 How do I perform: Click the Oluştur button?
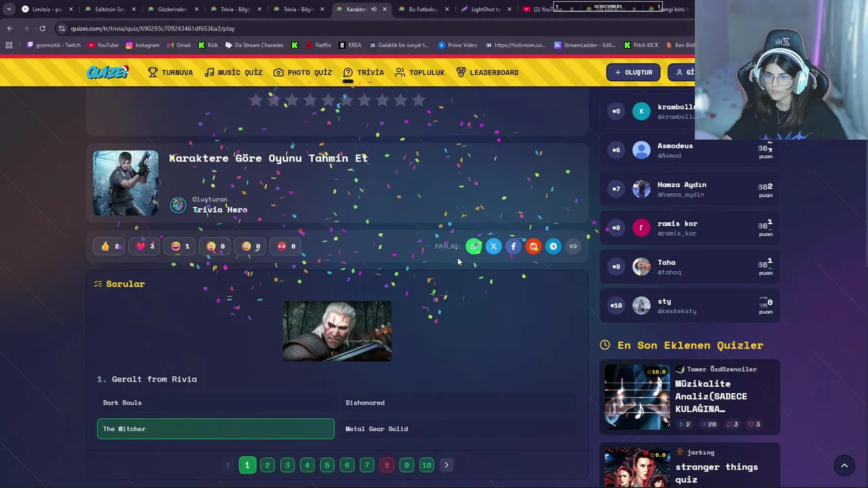point(633,73)
